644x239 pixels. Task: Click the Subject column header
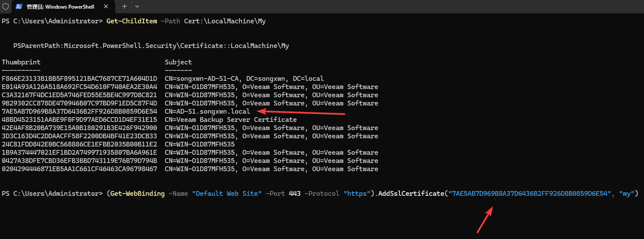pyautogui.click(x=178, y=62)
